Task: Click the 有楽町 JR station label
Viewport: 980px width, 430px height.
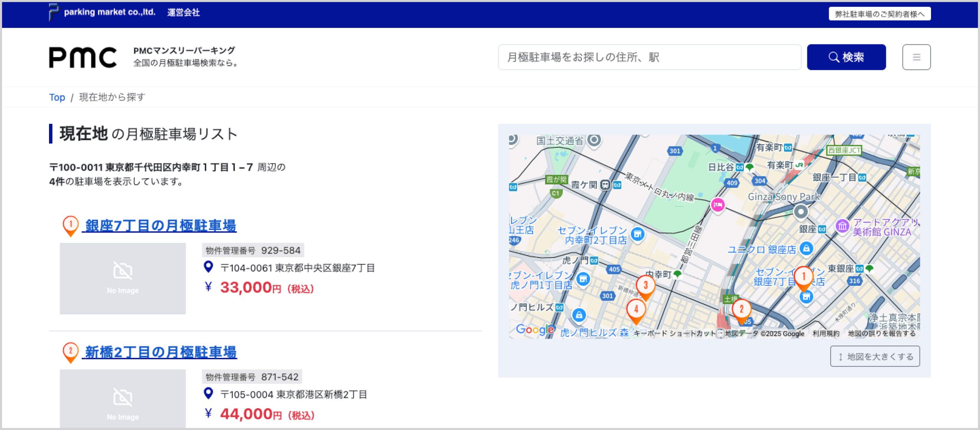Action: pyautogui.click(x=780, y=165)
